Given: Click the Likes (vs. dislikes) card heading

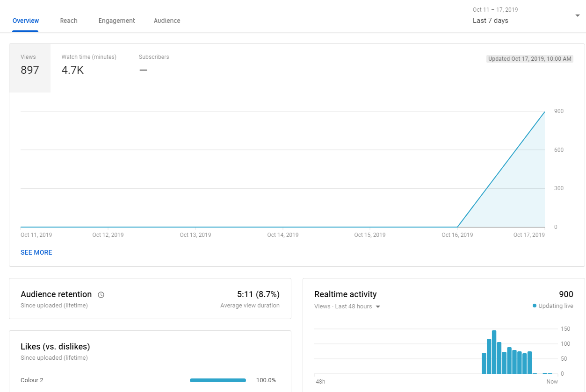Looking at the screenshot, I should (55, 347).
